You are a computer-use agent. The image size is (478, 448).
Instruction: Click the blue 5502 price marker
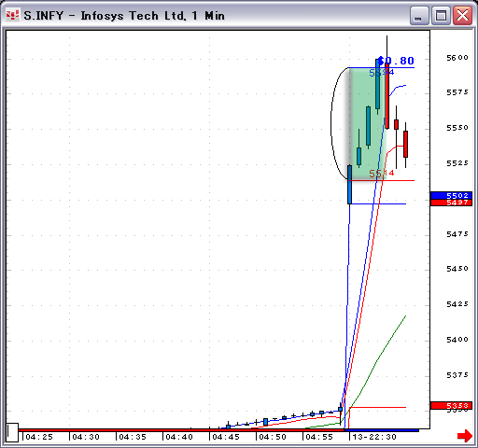451,195
